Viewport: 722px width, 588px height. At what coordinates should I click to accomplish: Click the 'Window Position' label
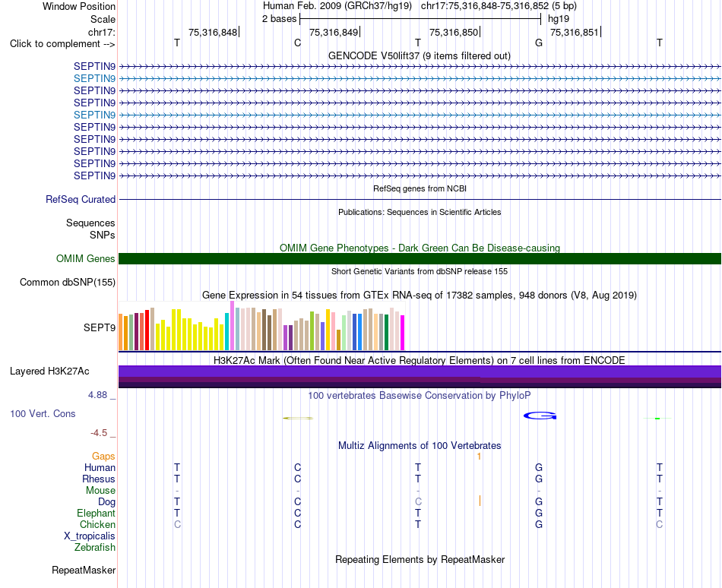(79, 6)
